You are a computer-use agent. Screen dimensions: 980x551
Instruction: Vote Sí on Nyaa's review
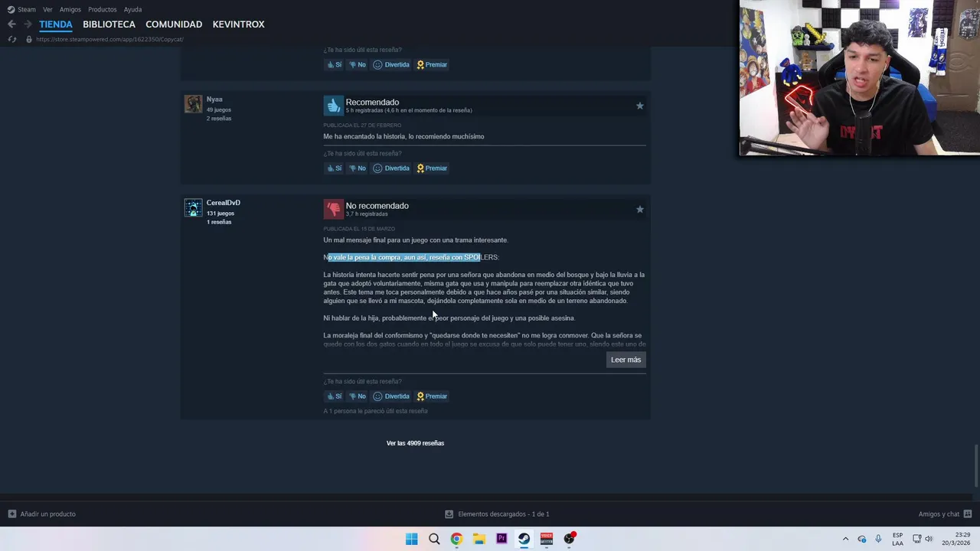tap(334, 168)
